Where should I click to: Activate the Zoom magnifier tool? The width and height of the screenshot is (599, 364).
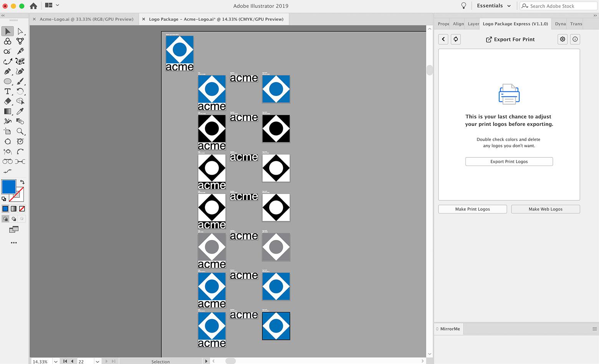[x=20, y=131]
